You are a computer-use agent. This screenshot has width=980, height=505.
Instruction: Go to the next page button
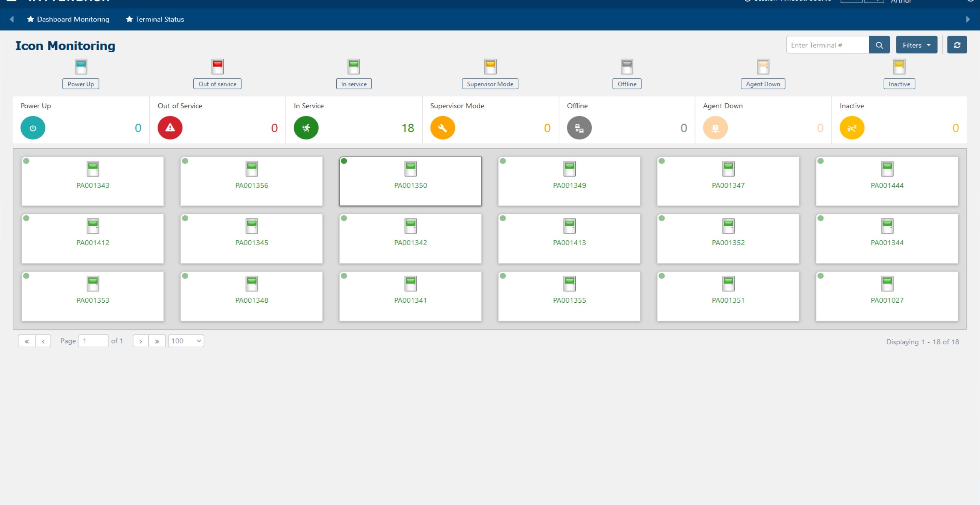pos(141,341)
